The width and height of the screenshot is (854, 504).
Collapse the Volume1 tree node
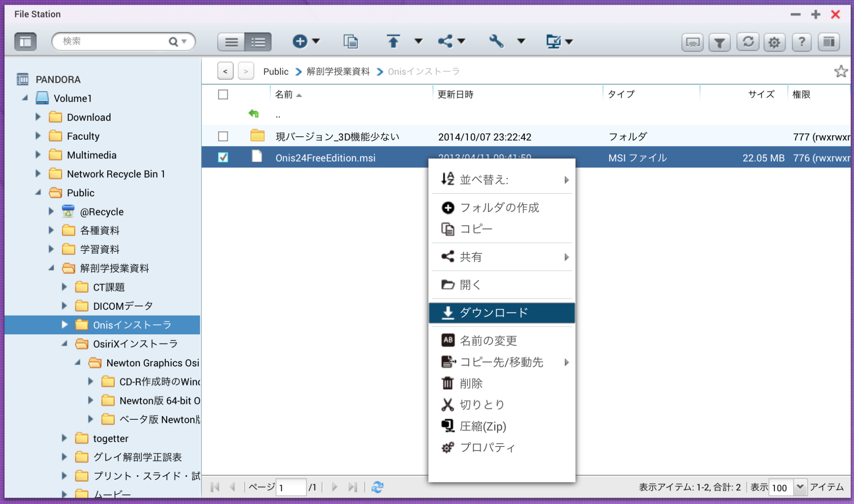[25, 98]
